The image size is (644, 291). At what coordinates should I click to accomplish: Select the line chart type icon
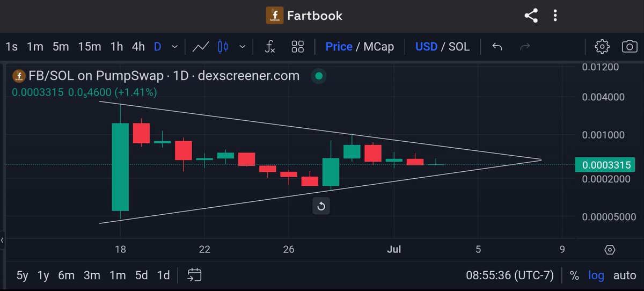(201, 47)
